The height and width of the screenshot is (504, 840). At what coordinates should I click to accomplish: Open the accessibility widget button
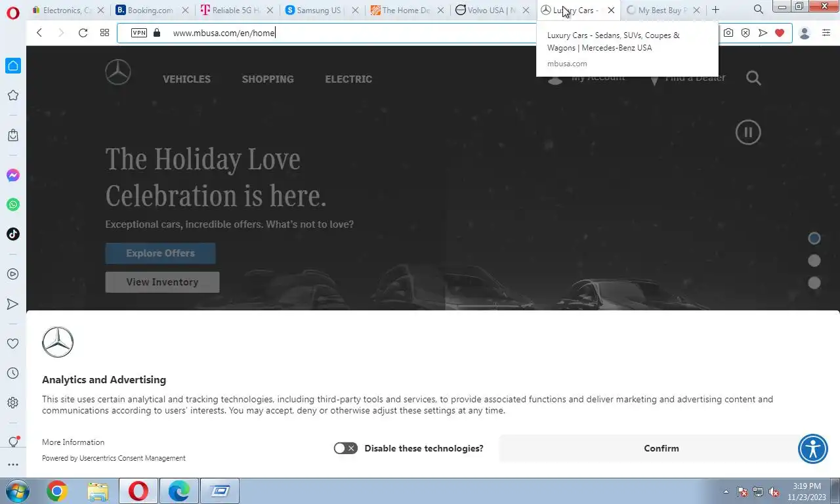[813, 449]
